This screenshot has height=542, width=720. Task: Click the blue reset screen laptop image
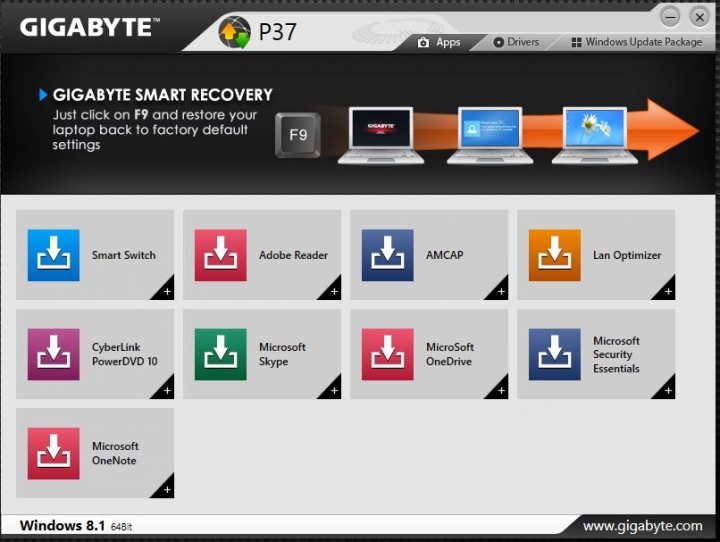coord(490,135)
